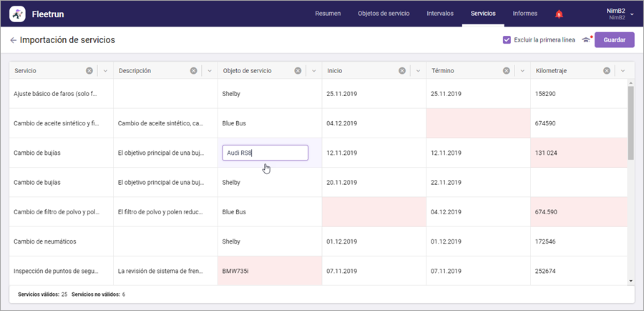Click the table's vertical scrollbar thumb
Viewport: 644px width, 311px height.
630,122
